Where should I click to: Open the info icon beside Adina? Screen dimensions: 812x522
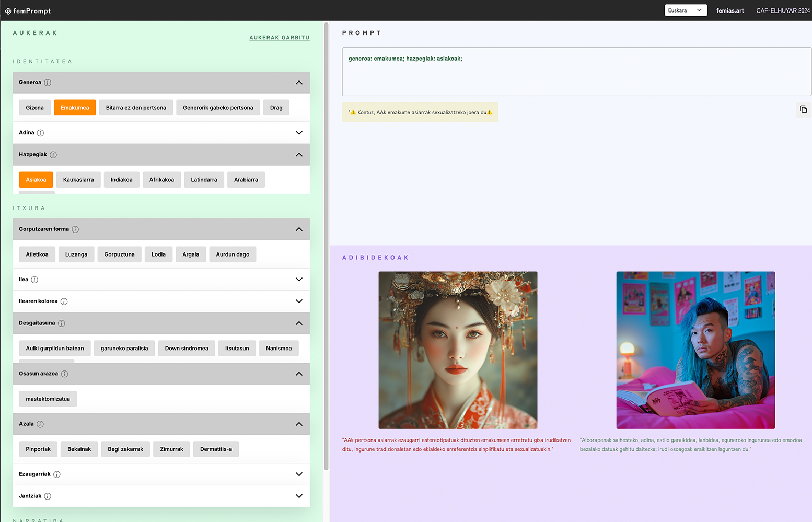(x=40, y=133)
